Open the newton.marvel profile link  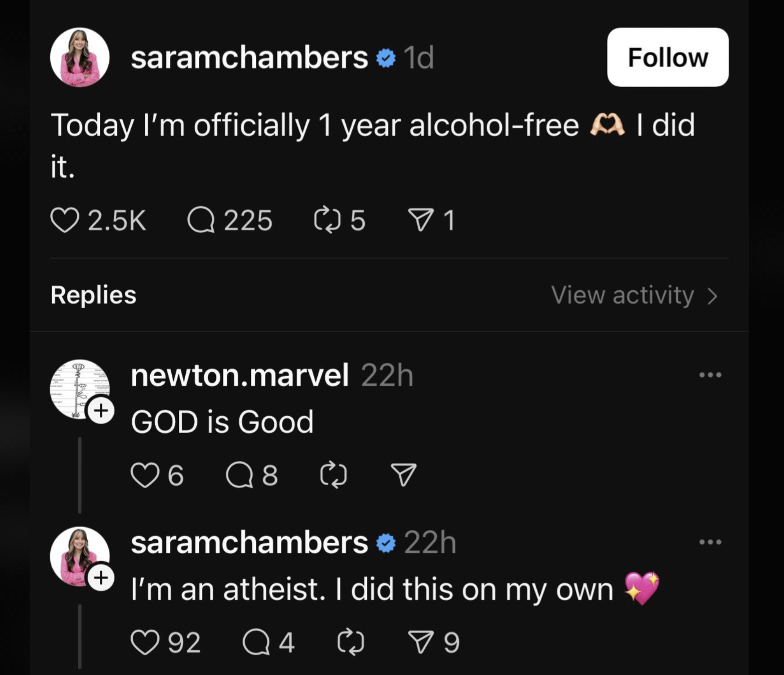click(240, 375)
